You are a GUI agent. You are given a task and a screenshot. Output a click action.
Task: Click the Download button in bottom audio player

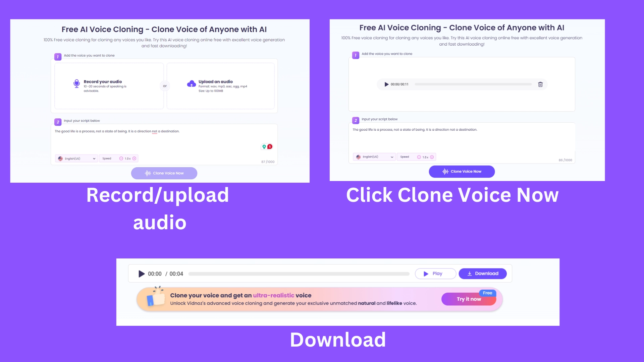click(483, 273)
